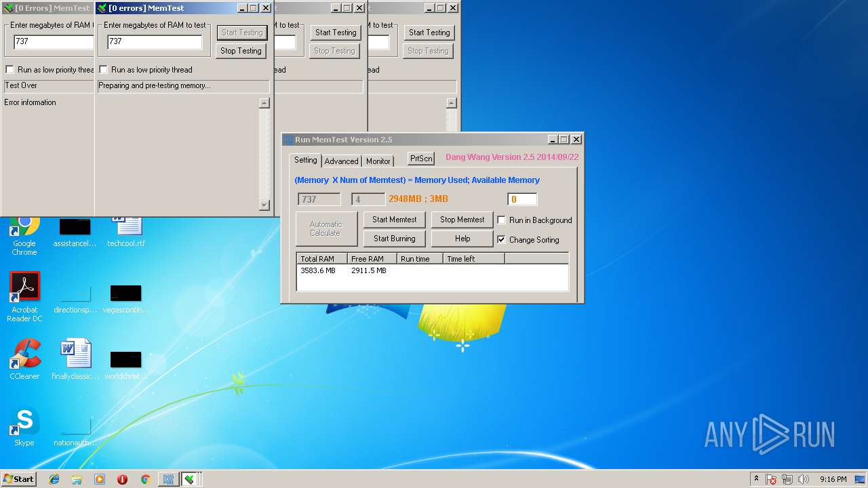The height and width of the screenshot is (488, 868).
Task: Tick the Run in Background checkbox
Action: coord(502,220)
